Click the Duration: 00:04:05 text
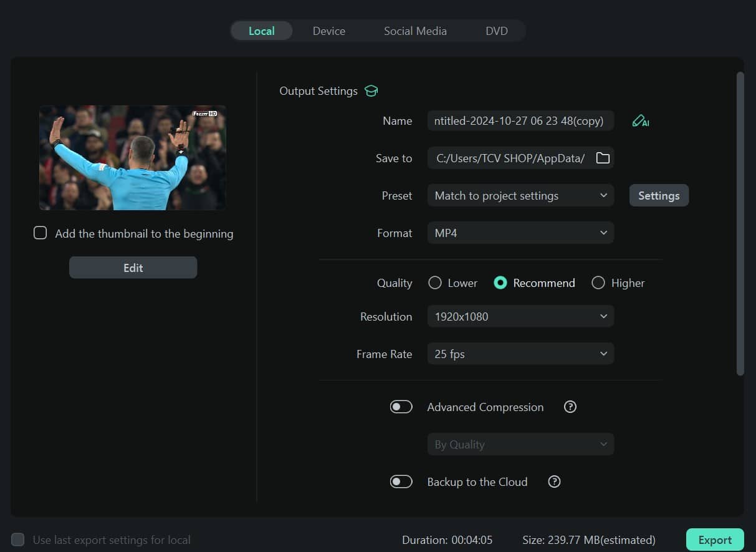The height and width of the screenshot is (552, 756). [x=447, y=540]
